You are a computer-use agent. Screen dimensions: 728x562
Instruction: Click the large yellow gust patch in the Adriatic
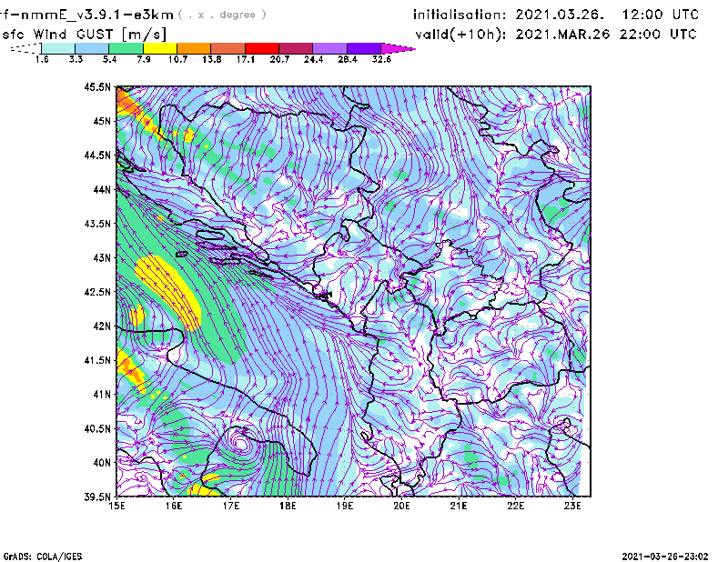(168, 293)
